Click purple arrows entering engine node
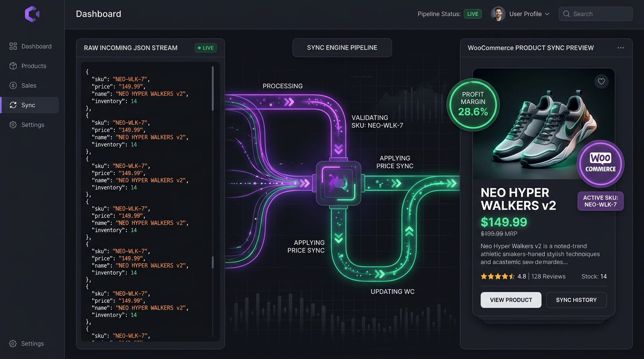This screenshot has height=359, width=644. click(x=305, y=183)
